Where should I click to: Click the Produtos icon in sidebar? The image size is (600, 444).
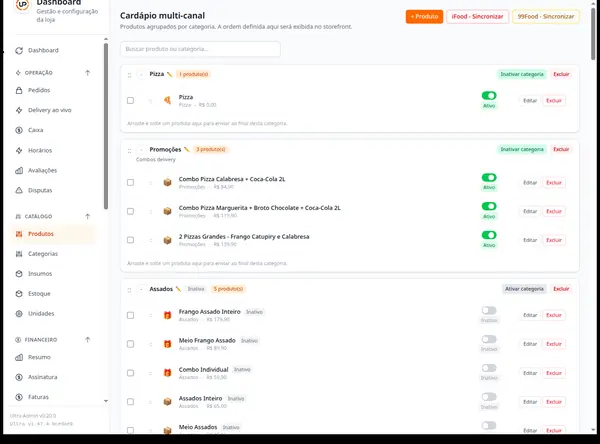coord(19,234)
